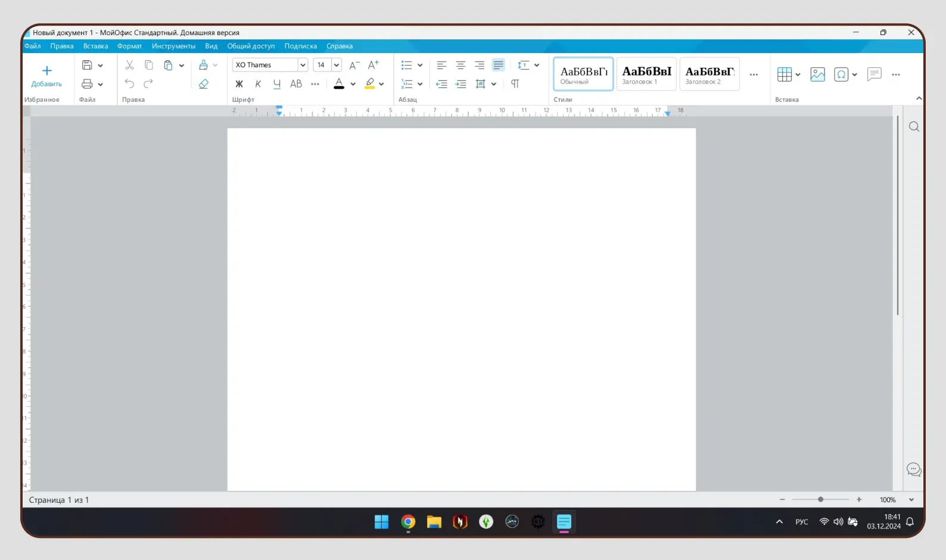Insert a table using the grid icon
Viewport: 946px width, 560px height.
point(785,74)
